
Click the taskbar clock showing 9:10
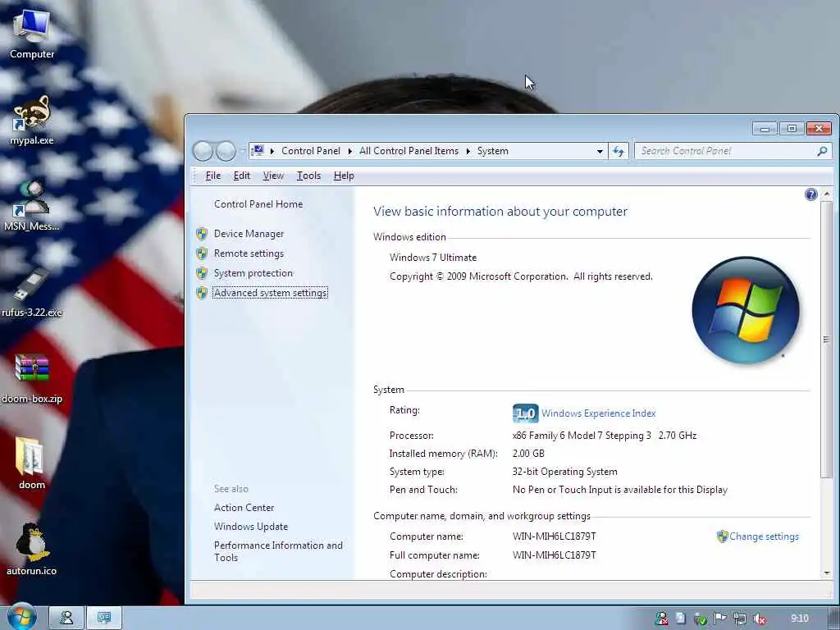799,619
